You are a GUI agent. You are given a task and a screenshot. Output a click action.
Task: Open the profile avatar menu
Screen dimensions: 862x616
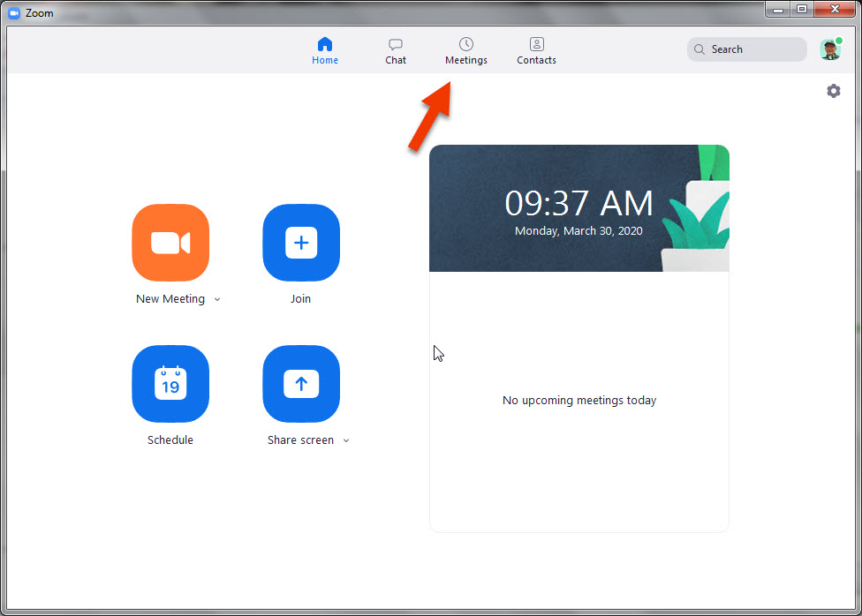(x=831, y=49)
